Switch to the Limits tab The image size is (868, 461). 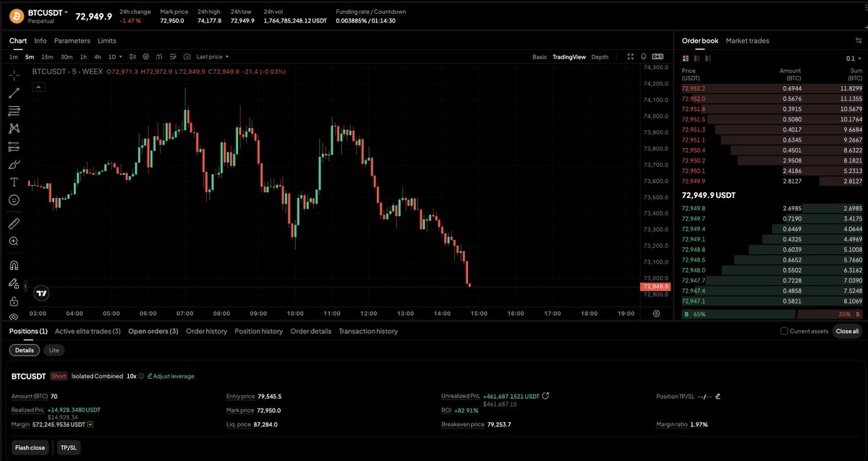click(107, 40)
